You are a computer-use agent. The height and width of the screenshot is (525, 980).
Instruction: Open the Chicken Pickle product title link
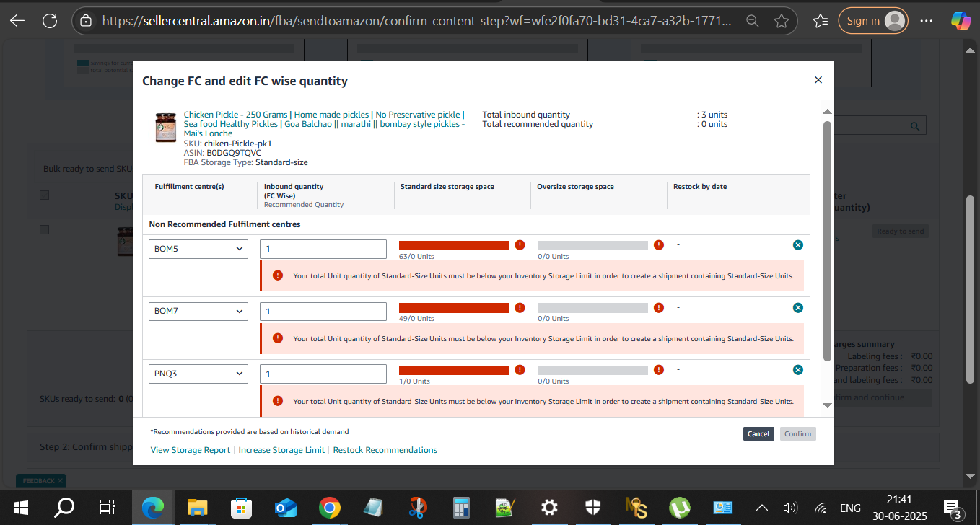click(324, 124)
